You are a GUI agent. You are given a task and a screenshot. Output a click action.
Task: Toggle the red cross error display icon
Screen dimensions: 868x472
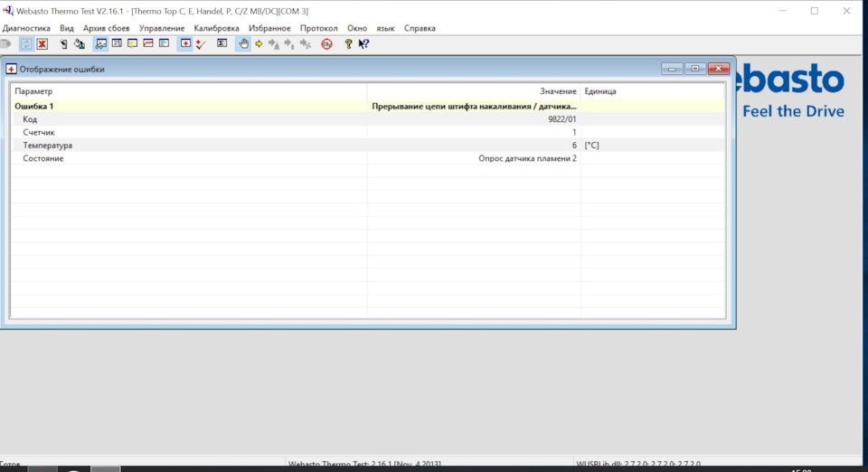click(185, 43)
